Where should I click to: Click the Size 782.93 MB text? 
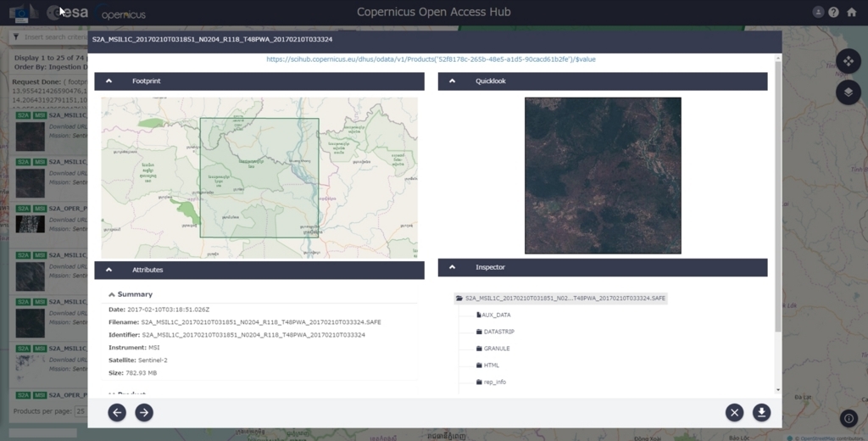click(x=141, y=373)
